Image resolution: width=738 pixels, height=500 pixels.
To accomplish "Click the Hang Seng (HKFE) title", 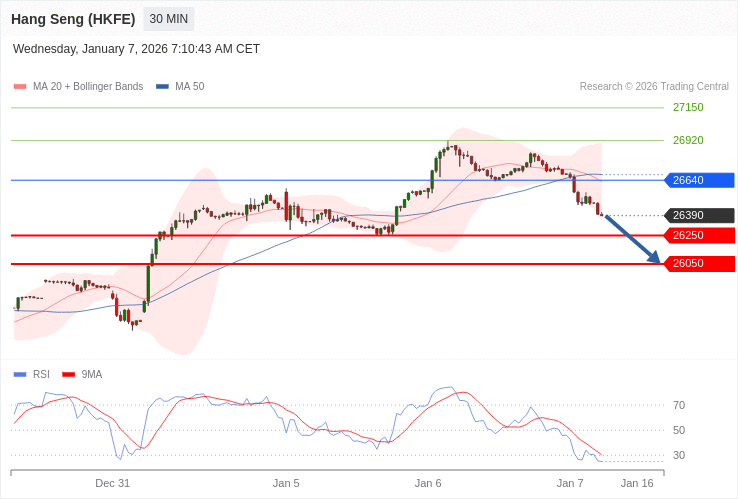I will pos(73,19).
